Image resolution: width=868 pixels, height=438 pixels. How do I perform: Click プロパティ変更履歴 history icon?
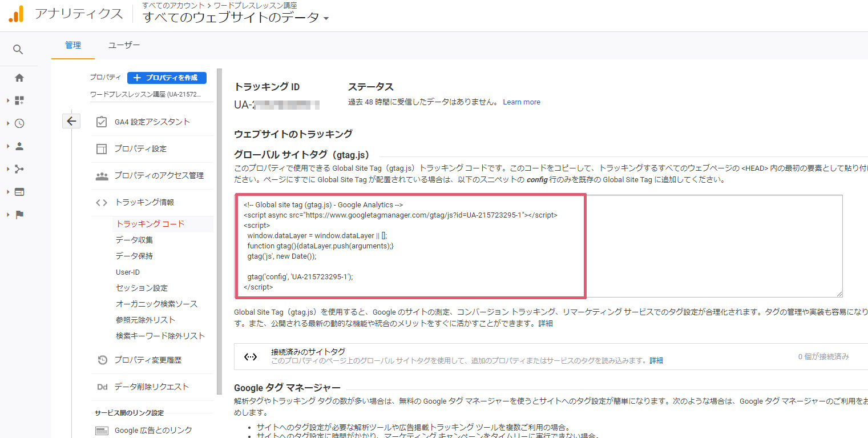coord(103,360)
